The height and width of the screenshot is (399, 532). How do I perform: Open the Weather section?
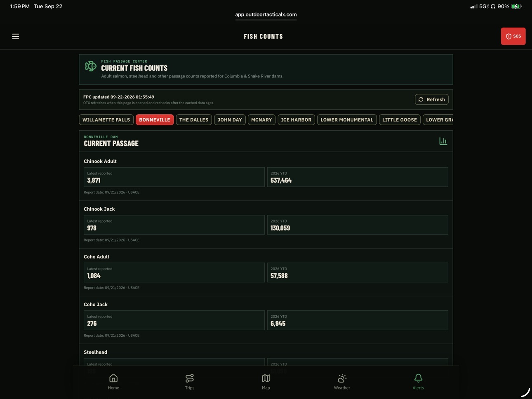pos(342,381)
